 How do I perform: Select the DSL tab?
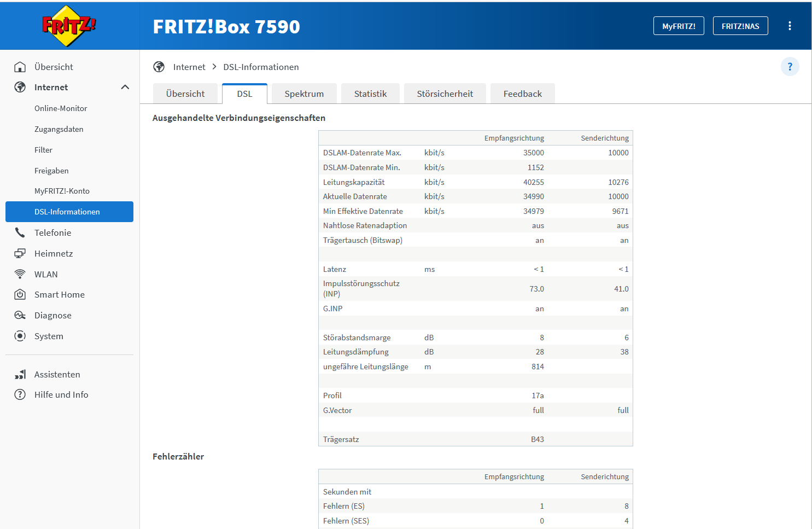[x=244, y=94]
